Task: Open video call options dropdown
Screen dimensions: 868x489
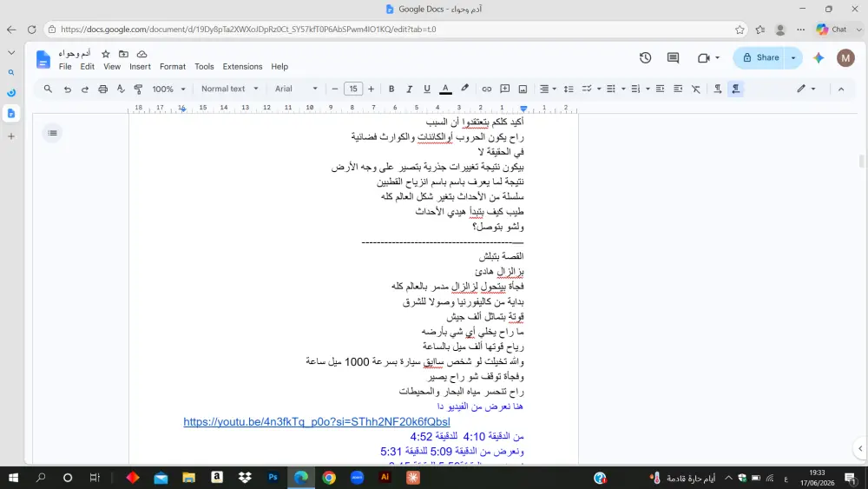Action: click(718, 57)
